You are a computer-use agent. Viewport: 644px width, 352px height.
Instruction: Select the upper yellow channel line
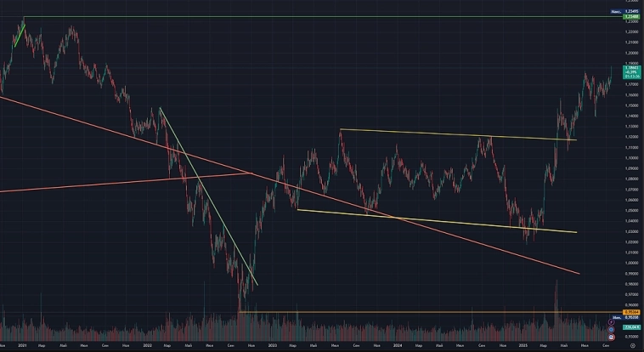tap(458, 135)
